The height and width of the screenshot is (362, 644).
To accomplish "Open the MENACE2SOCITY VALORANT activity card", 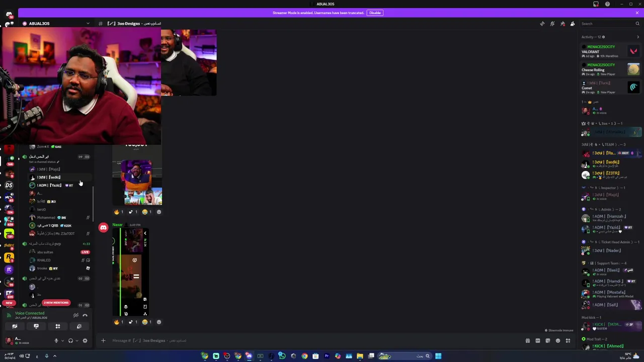I will click(x=610, y=51).
